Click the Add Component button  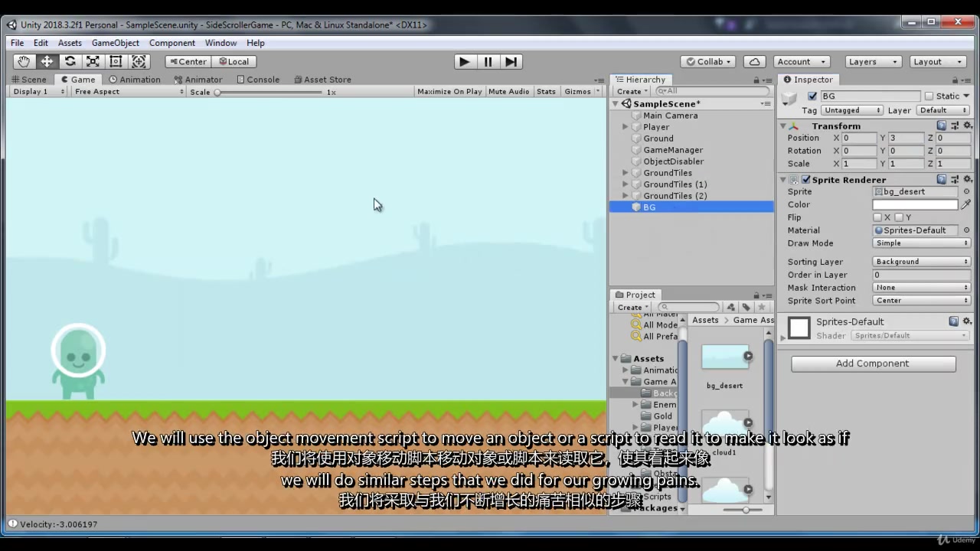872,364
